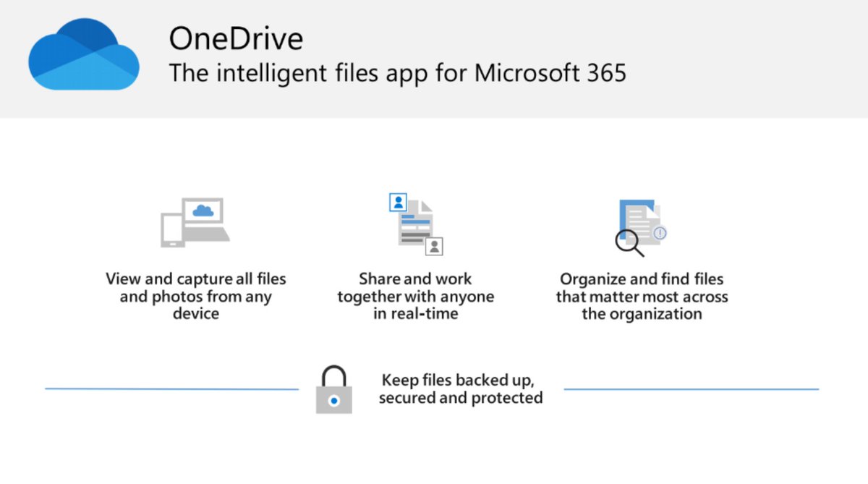The image size is (868, 484).
Task: Click the document search magnifier icon
Action: [x=641, y=228]
